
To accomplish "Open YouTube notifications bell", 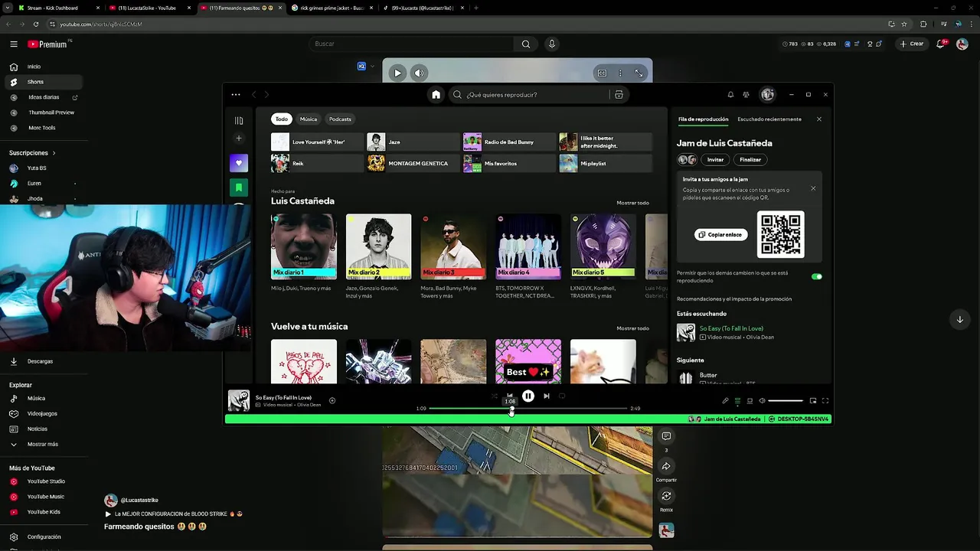I will point(941,44).
